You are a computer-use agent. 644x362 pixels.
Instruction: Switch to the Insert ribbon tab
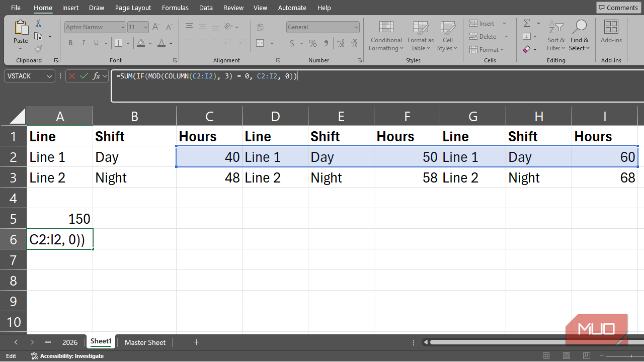70,8
